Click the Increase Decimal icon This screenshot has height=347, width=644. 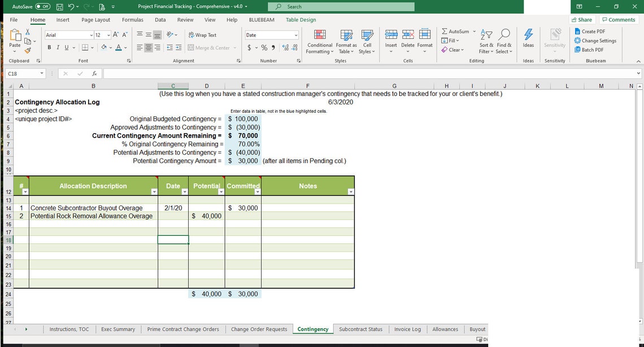tap(286, 48)
